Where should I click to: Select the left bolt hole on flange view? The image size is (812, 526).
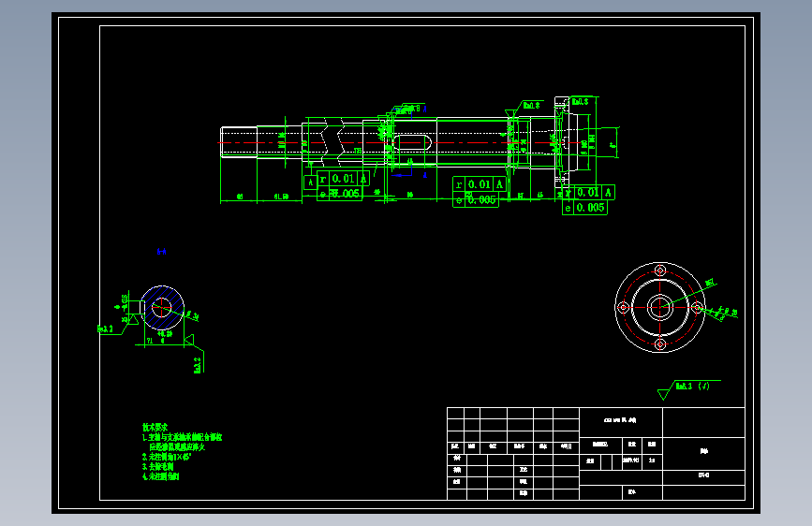pos(624,308)
